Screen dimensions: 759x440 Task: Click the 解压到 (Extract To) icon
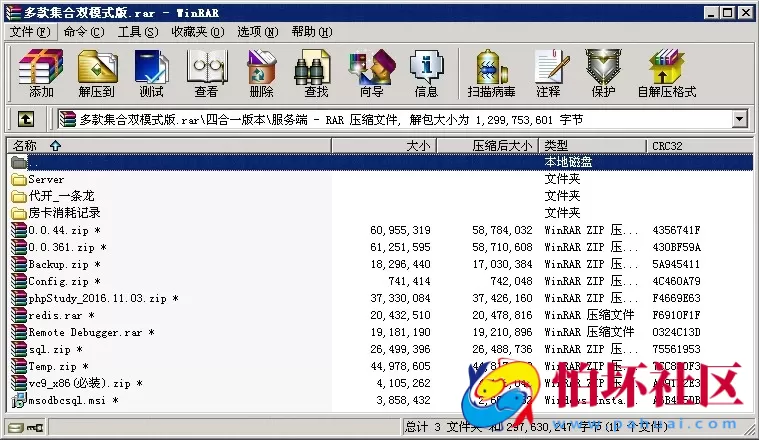tap(97, 73)
